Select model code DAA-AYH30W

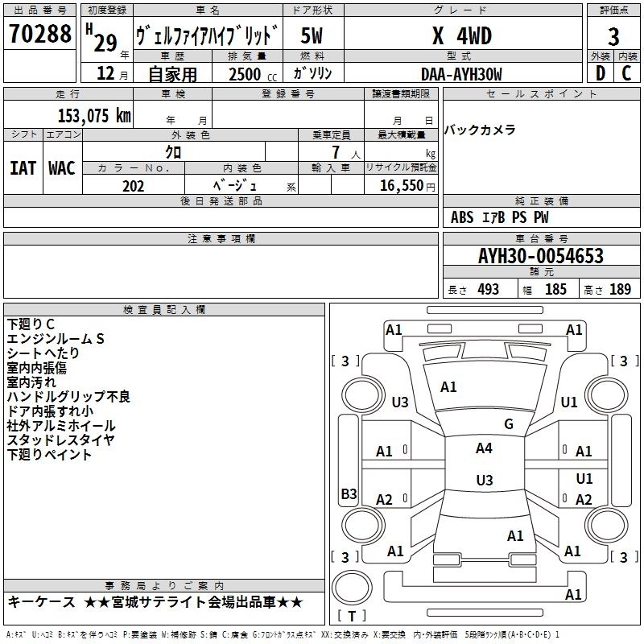pos(461,74)
